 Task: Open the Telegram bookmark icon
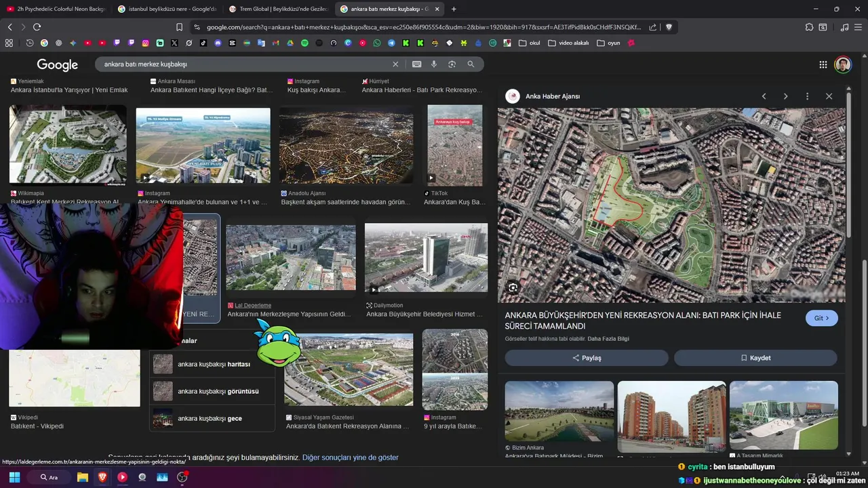(x=391, y=43)
